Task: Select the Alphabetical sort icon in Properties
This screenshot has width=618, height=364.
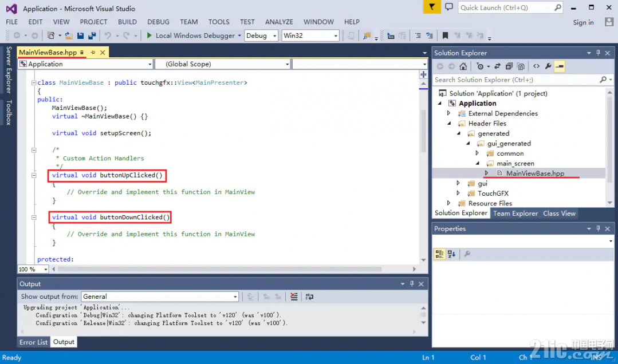Action: point(452,254)
